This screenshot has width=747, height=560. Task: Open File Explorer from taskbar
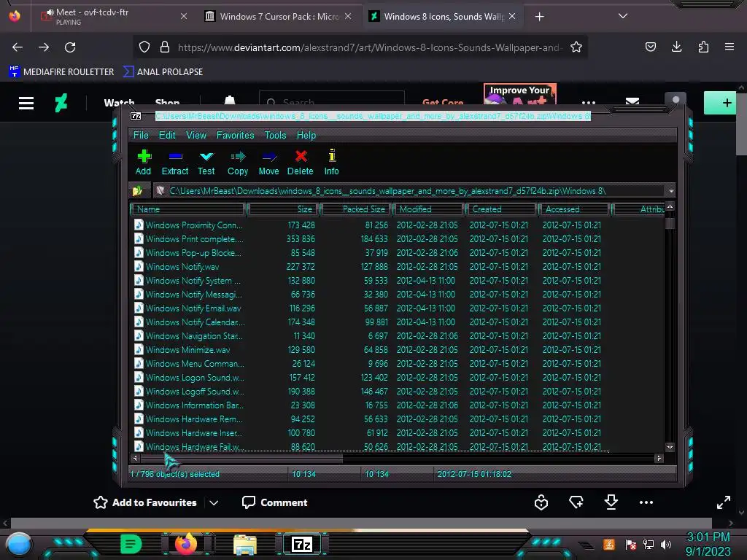(x=245, y=544)
